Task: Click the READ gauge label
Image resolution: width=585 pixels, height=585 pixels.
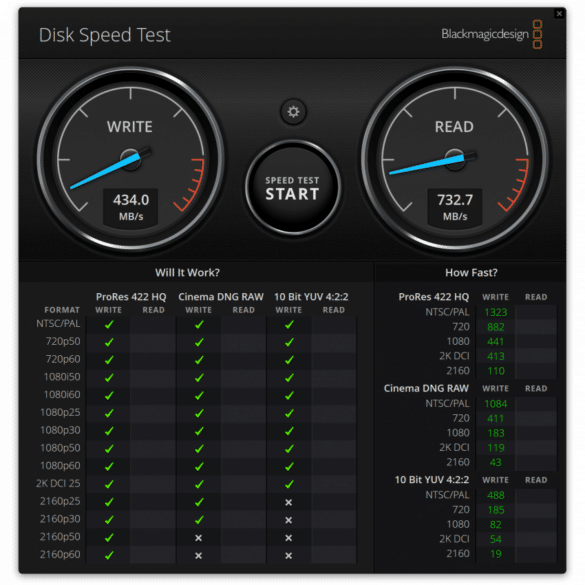Action: (x=454, y=127)
